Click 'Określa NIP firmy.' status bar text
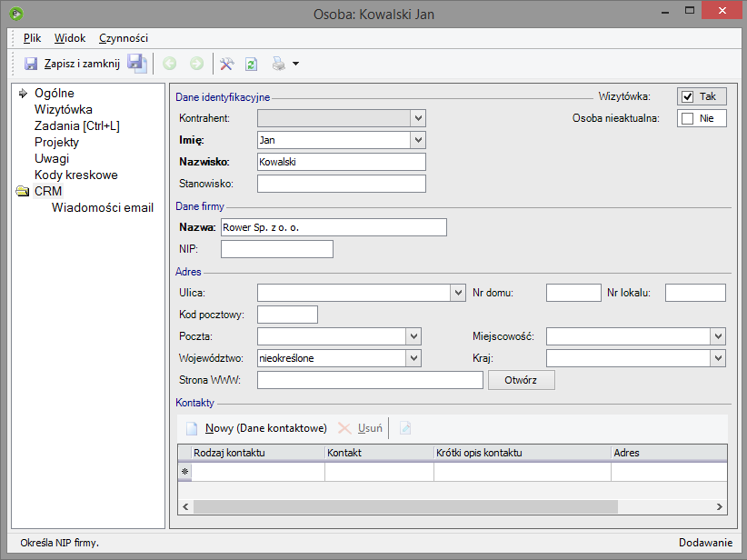 pos(60,543)
